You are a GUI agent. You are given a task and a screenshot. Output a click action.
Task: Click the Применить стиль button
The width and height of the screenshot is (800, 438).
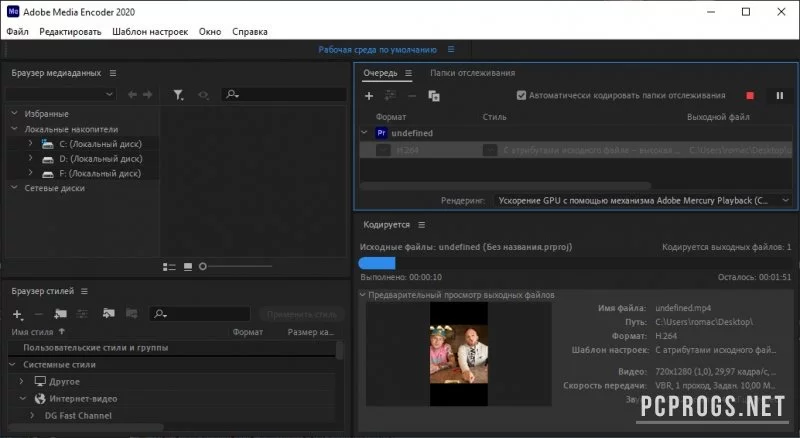[x=302, y=314]
